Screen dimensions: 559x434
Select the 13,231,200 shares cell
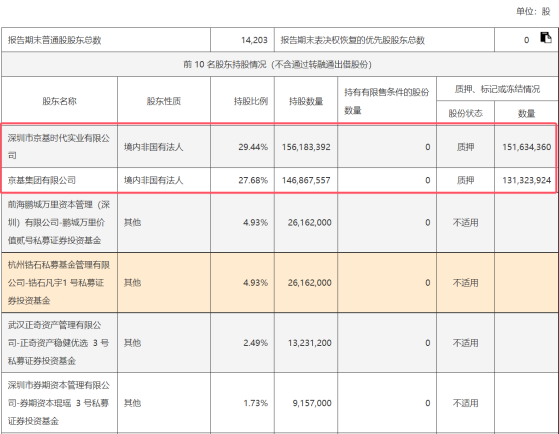[x=306, y=343]
